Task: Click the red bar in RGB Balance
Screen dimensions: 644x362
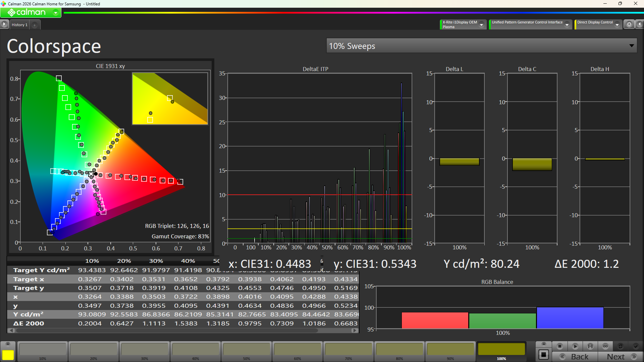Action: point(435,320)
